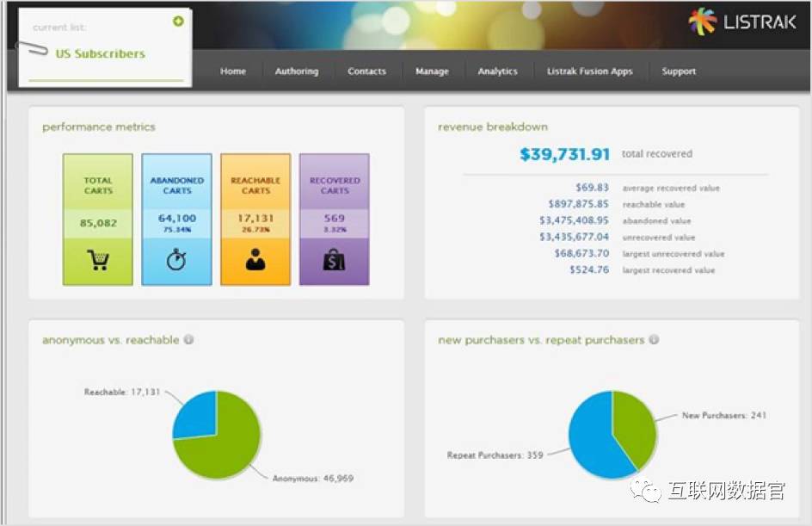Click the 'revenue breakdown' panel heading
812x526 pixels.
pos(493,127)
